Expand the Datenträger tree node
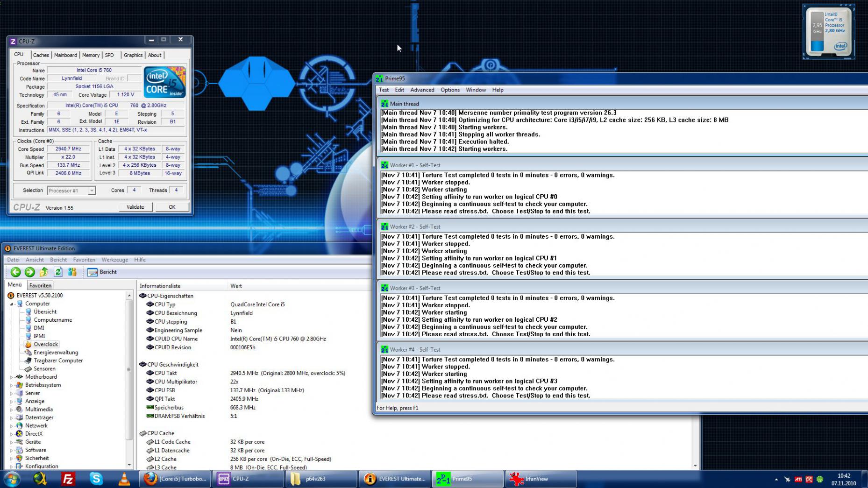 [x=12, y=417]
